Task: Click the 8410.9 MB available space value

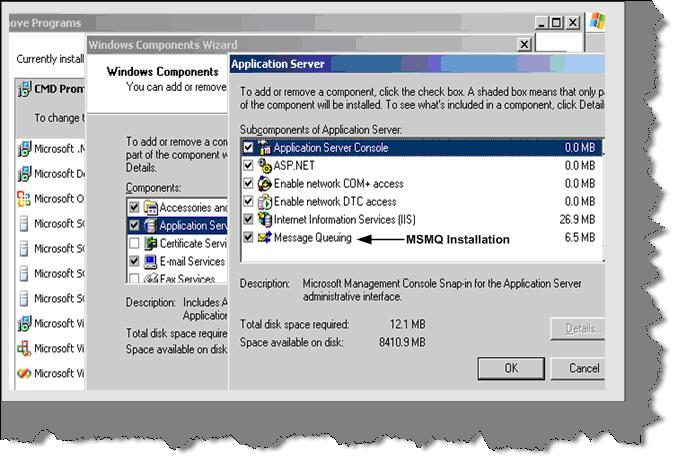Action: (x=402, y=342)
